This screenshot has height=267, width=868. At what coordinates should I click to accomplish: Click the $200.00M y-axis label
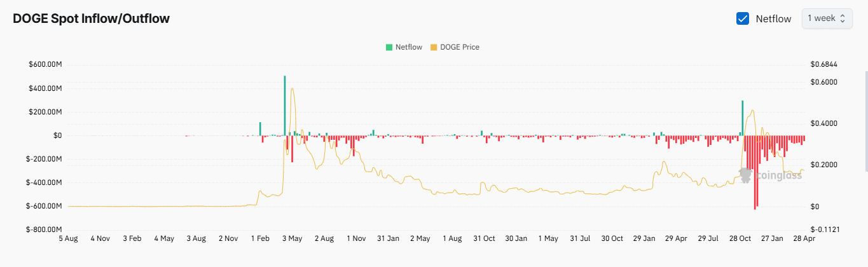pos(44,112)
